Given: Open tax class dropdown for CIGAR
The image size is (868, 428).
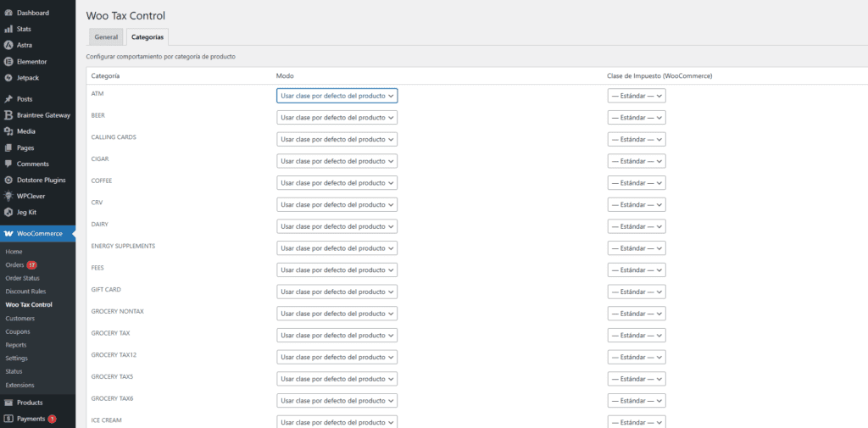Looking at the screenshot, I should point(637,161).
